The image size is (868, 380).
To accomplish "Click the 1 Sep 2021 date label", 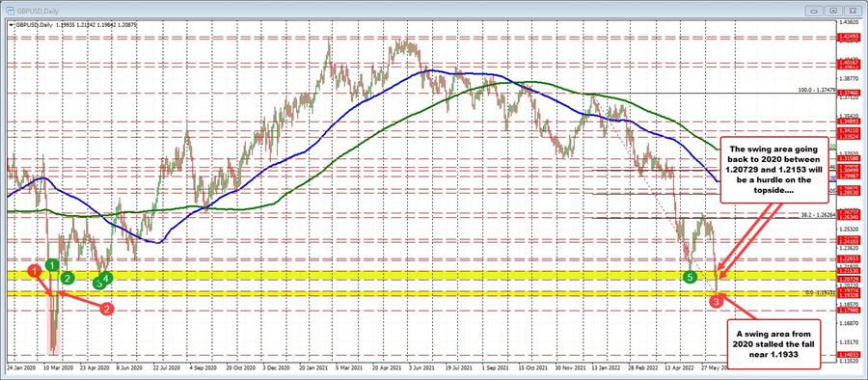I will point(496,366).
